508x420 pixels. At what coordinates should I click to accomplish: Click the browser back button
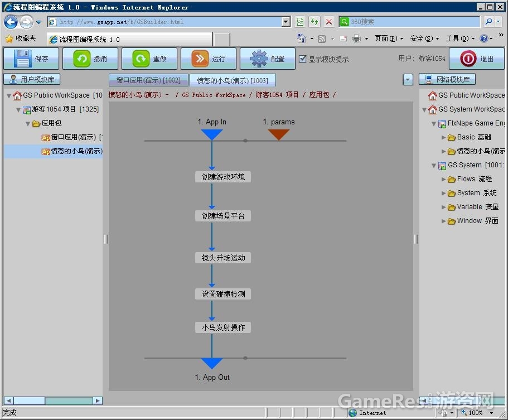11,22
